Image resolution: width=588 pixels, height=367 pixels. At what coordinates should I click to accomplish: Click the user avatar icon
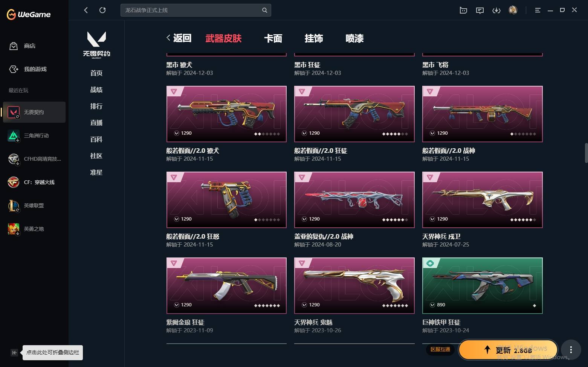tap(513, 10)
